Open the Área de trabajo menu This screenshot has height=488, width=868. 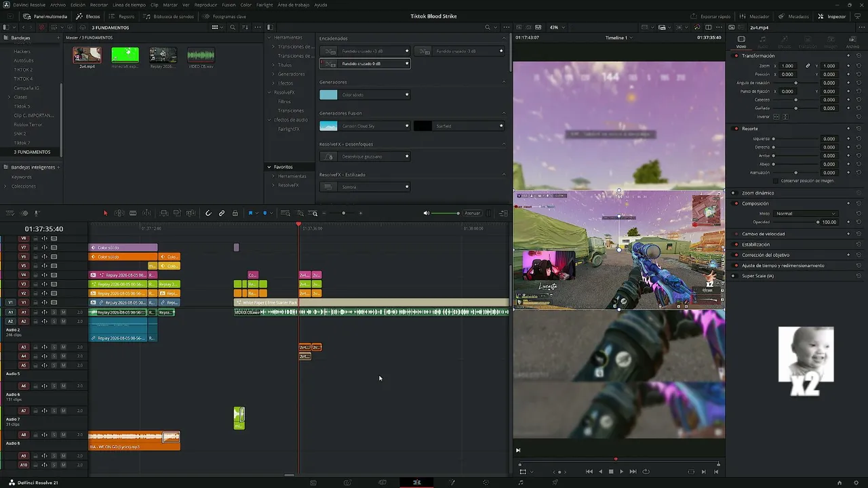click(293, 5)
